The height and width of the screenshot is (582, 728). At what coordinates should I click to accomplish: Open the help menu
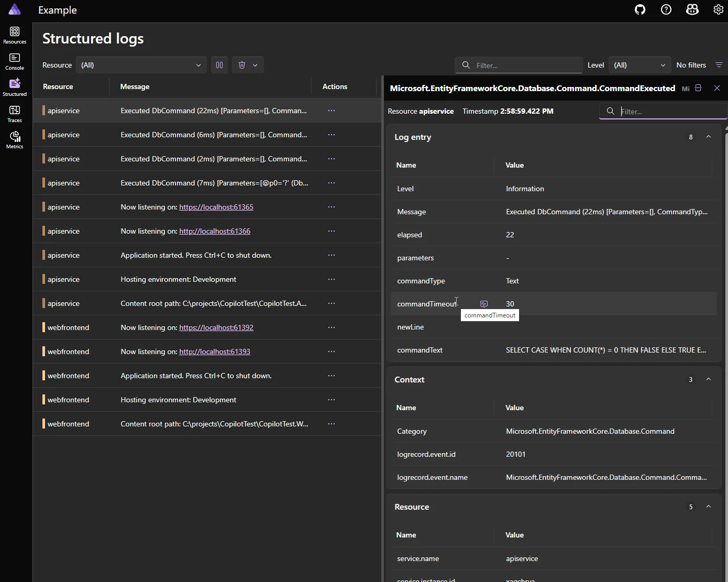[666, 9]
